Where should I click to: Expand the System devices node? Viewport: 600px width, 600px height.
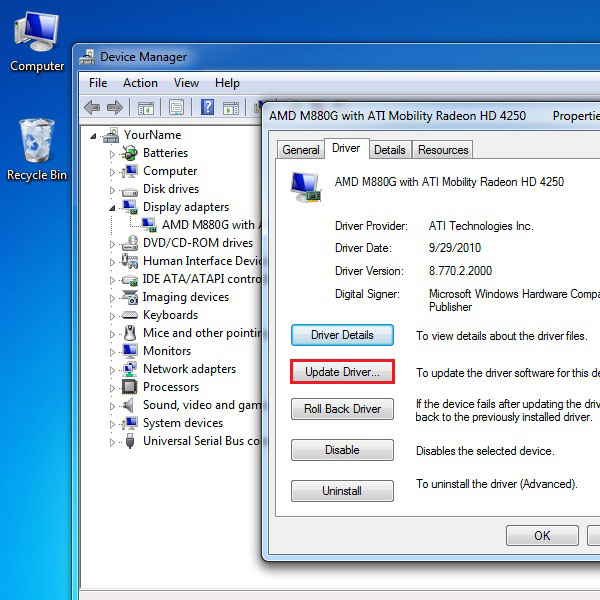112,424
